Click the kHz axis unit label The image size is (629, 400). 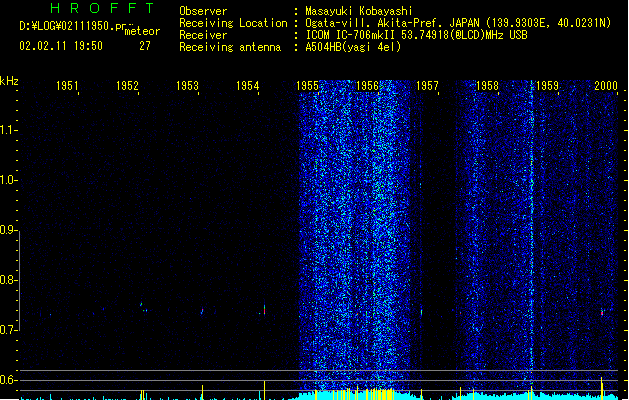click(9, 81)
